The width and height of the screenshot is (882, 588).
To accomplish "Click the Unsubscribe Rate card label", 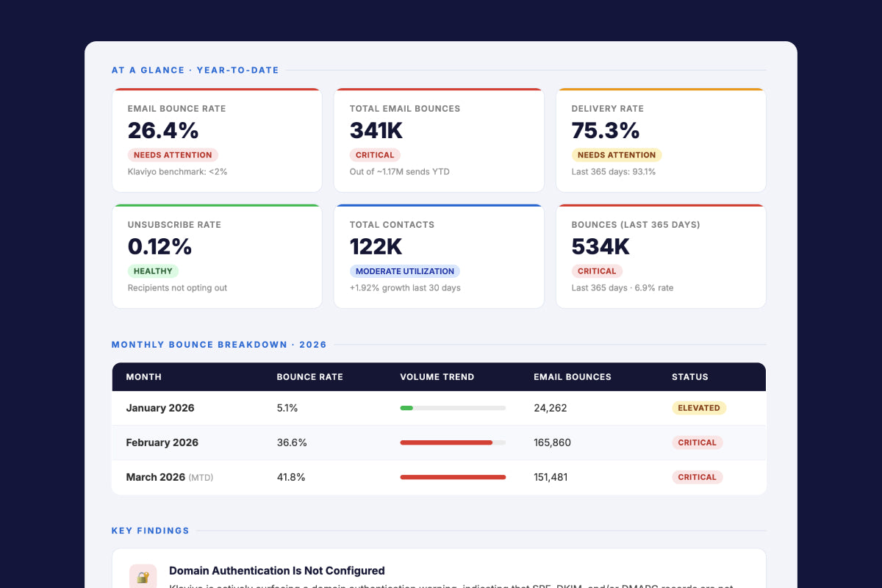I will [174, 225].
